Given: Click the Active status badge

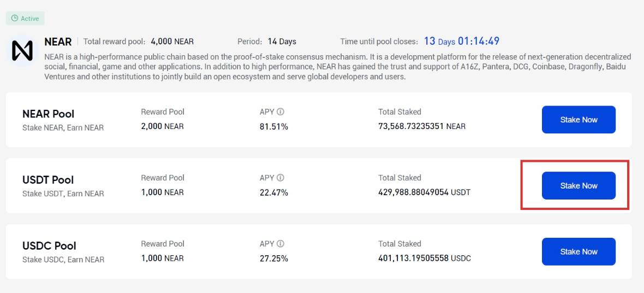Looking at the screenshot, I should click(x=25, y=19).
